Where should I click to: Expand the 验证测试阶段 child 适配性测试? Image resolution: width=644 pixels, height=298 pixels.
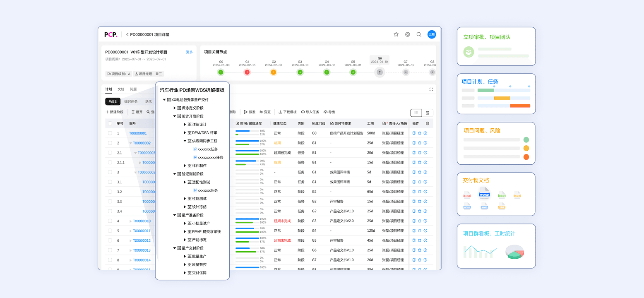185,182
